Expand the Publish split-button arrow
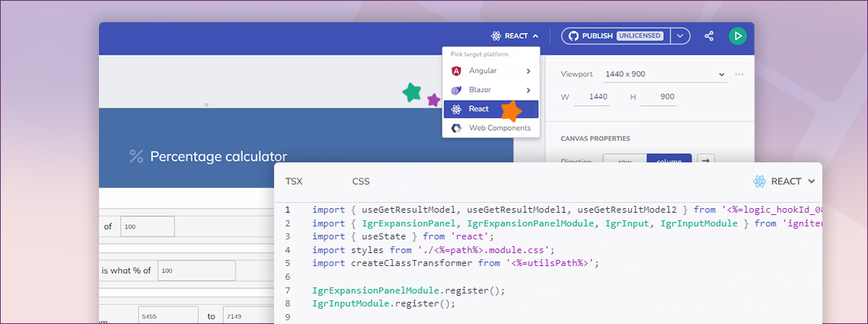 (x=681, y=36)
